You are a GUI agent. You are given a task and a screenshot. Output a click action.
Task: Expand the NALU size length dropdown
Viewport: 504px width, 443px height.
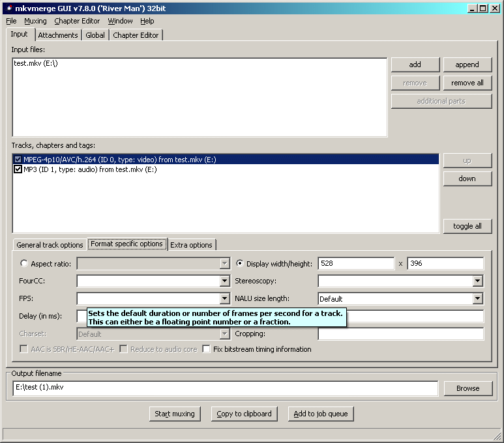(x=478, y=299)
